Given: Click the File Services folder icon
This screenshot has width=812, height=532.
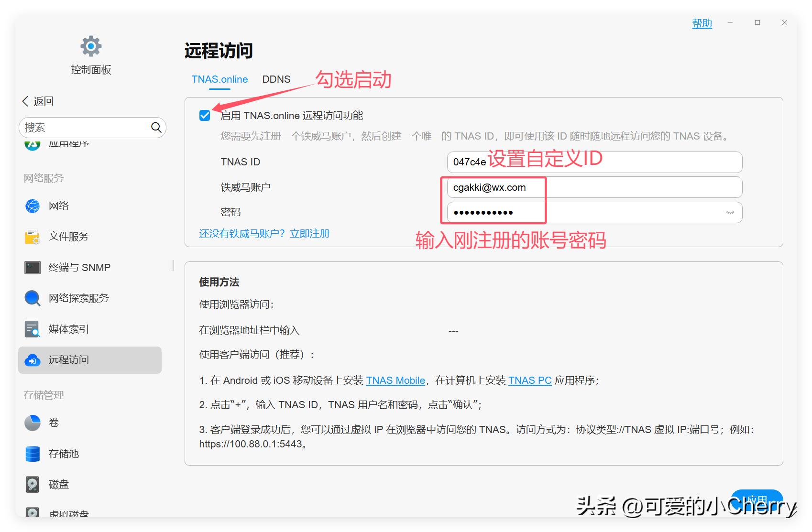Looking at the screenshot, I should pyautogui.click(x=33, y=237).
